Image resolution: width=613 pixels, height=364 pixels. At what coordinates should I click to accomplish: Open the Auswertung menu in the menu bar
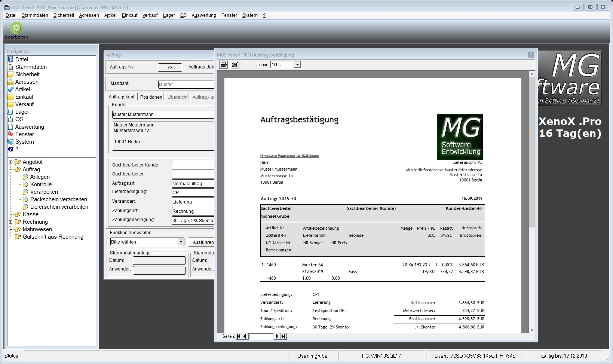point(203,15)
